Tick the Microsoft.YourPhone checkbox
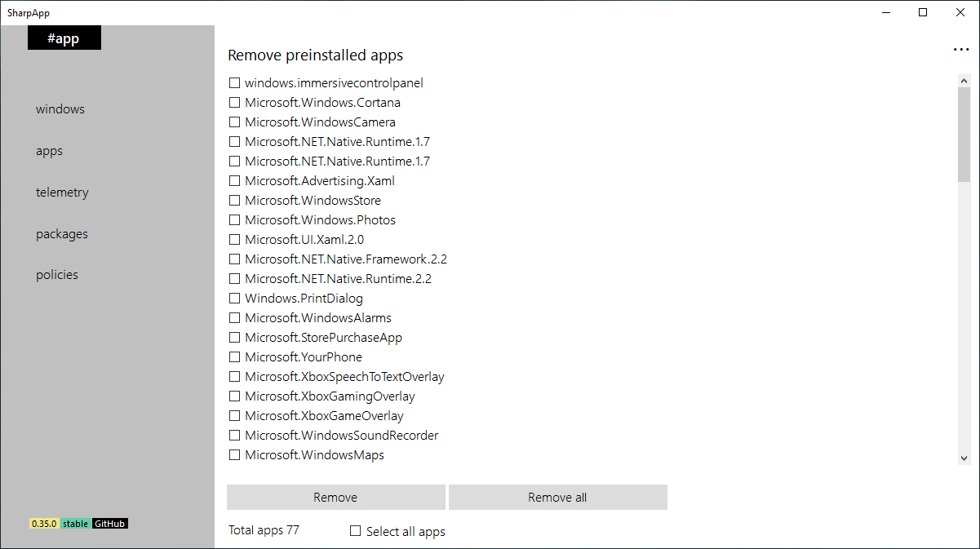Image resolution: width=980 pixels, height=549 pixels. (x=235, y=357)
